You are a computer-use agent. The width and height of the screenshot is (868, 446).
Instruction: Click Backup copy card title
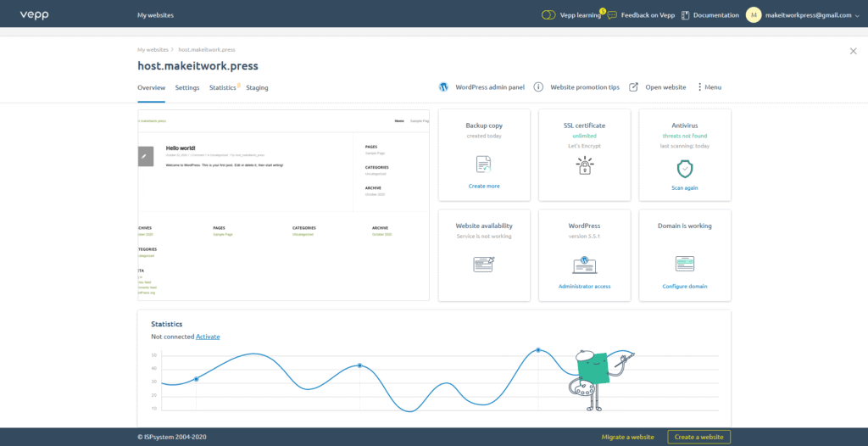(x=484, y=125)
